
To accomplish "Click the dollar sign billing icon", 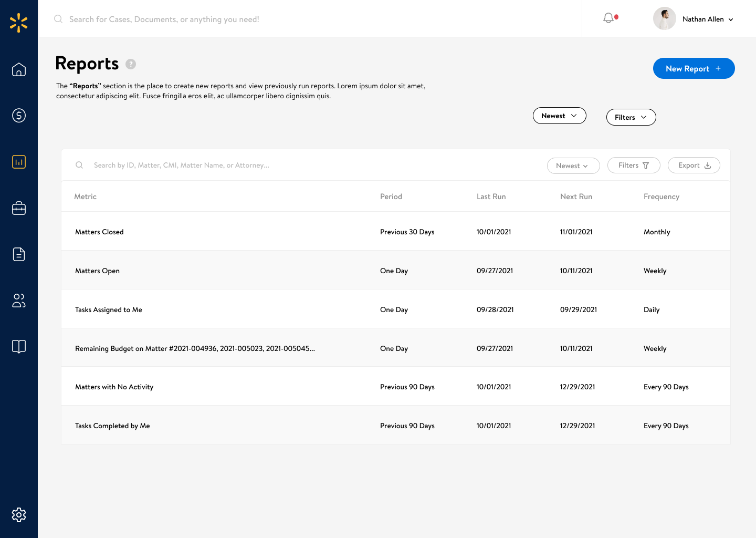I will point(19,116).
